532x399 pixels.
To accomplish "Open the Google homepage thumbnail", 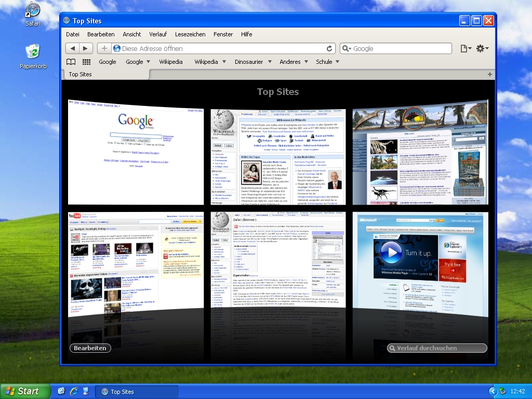I will pyautogui.click(x=136, y=152).
